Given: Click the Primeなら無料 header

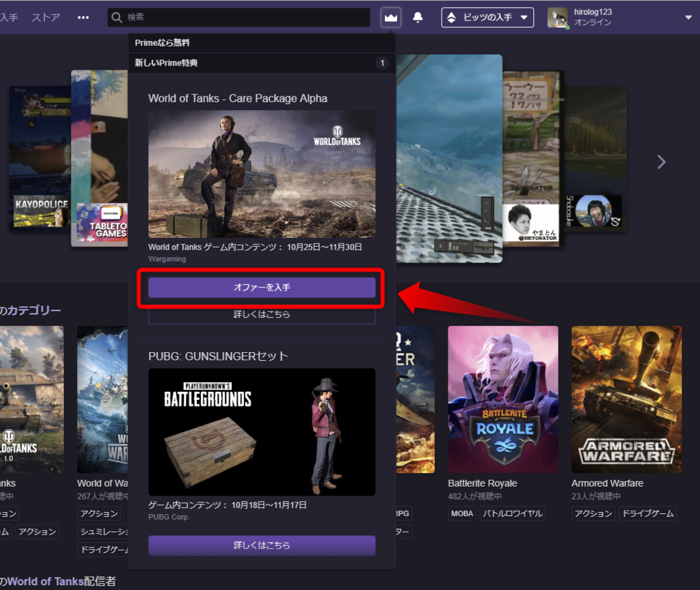Looking at the screenshot, I should 262,43.
